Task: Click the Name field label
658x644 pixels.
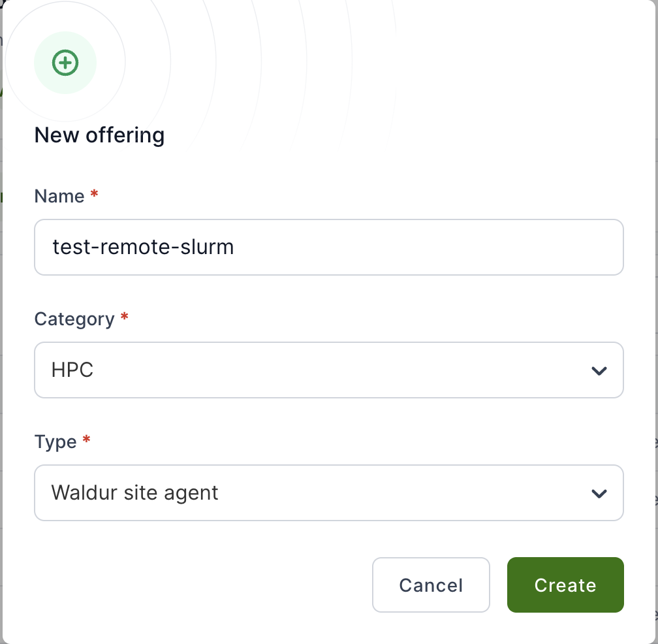Action: [59, 196]
